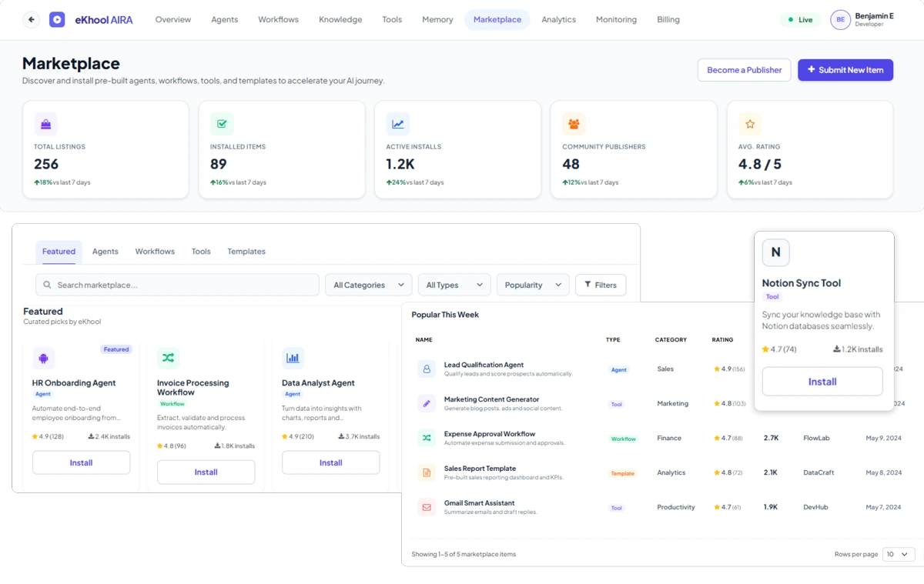Click the Community Publishers people icon
Screen dimensions: 924x584
pos(574,124)
